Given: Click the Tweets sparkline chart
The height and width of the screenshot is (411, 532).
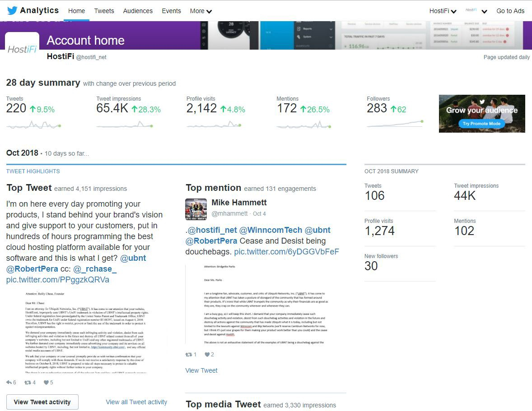Looking at the screenshot, I should 33,125.
